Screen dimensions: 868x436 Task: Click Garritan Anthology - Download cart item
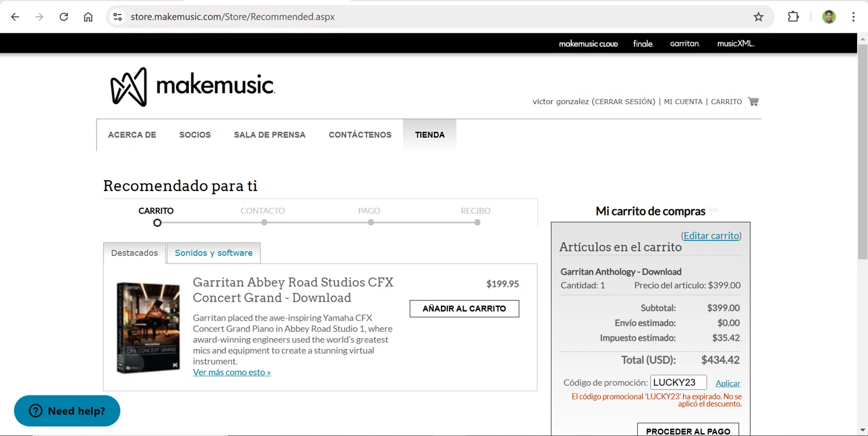click(x=621, y=272)
